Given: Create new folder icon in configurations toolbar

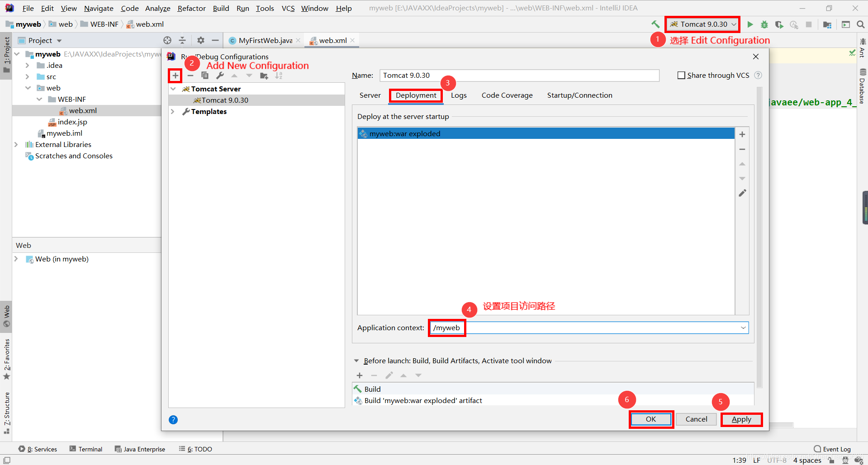Looking at the screenshot, I should click(264, 76).
